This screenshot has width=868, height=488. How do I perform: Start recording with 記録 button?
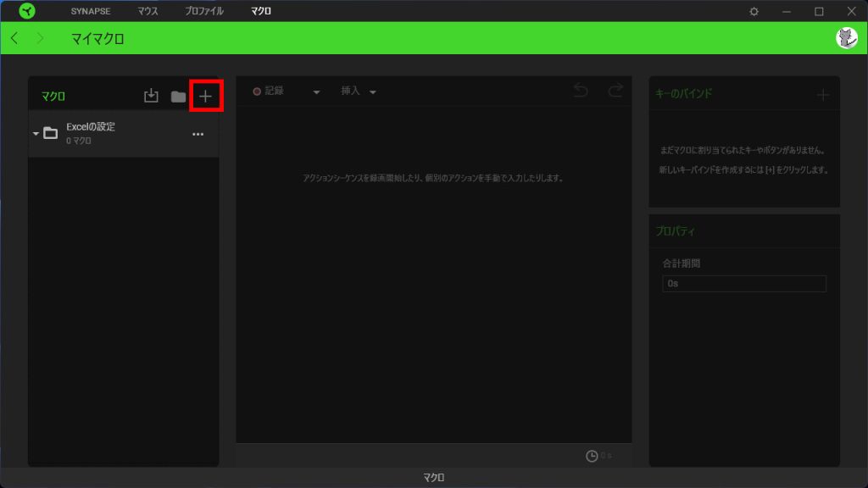coord(269,91)
